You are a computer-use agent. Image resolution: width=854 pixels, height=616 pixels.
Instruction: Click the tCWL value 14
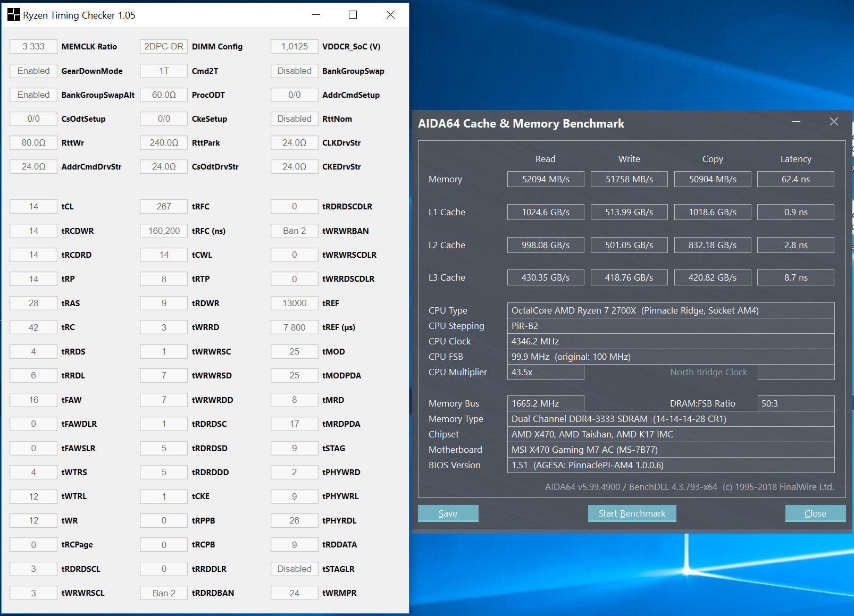click(x=164, y=255)
